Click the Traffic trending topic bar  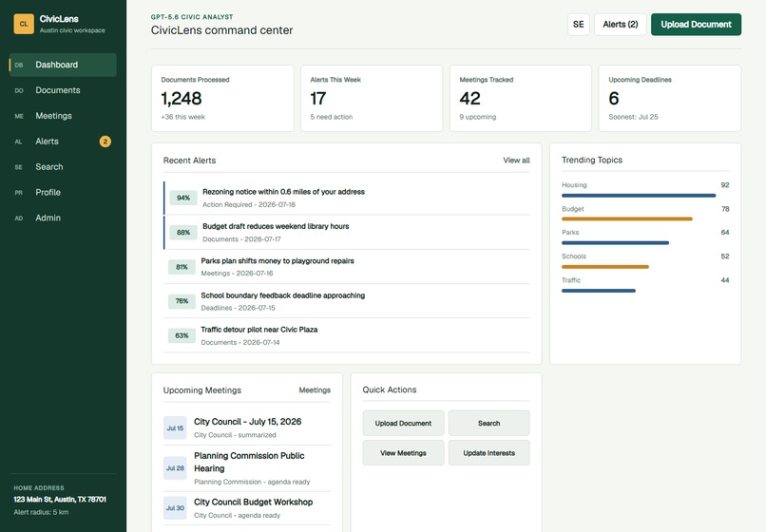tap(599, 291)
